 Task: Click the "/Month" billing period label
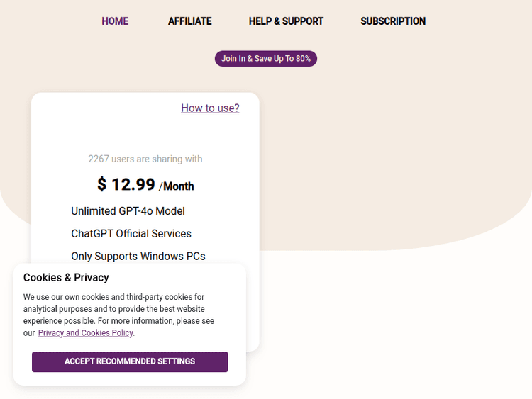[x=177, y=186]
